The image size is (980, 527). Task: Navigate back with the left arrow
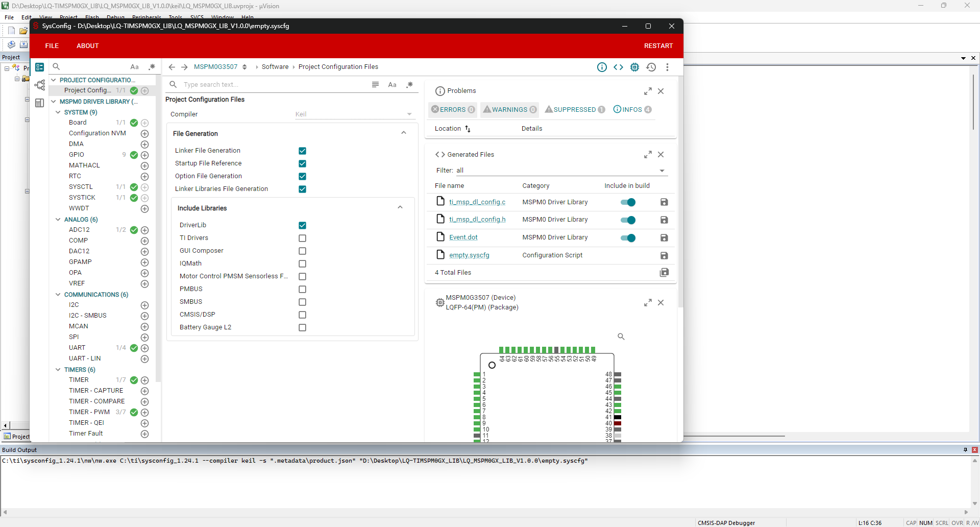171,67
